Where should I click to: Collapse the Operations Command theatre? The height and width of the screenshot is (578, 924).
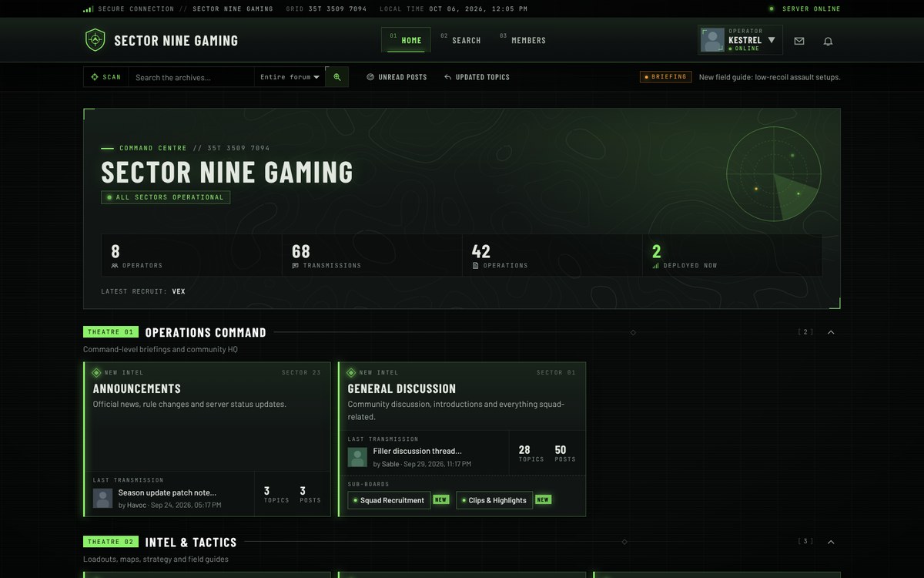click(831, 332)
